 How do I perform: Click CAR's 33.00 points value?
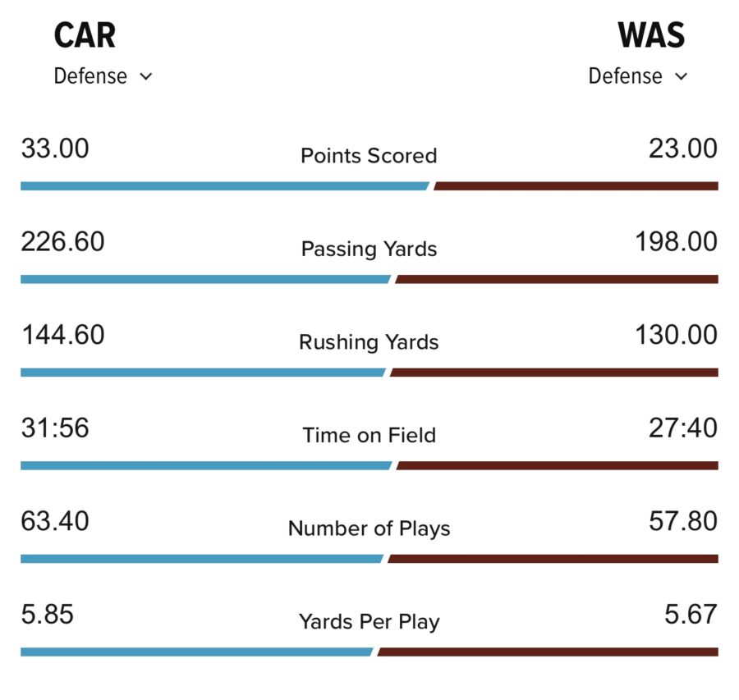tap(55, 149)
